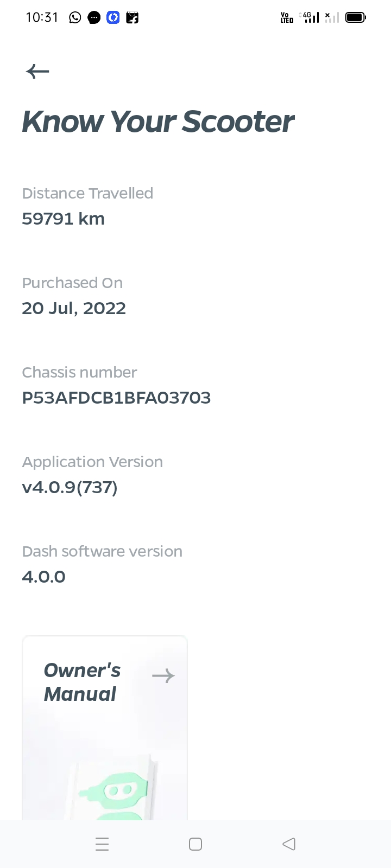Image resolution: width=391 pixels, height=868 pixels.
Task: Tap the Dash software version 4.0.0
Action: 43,577
